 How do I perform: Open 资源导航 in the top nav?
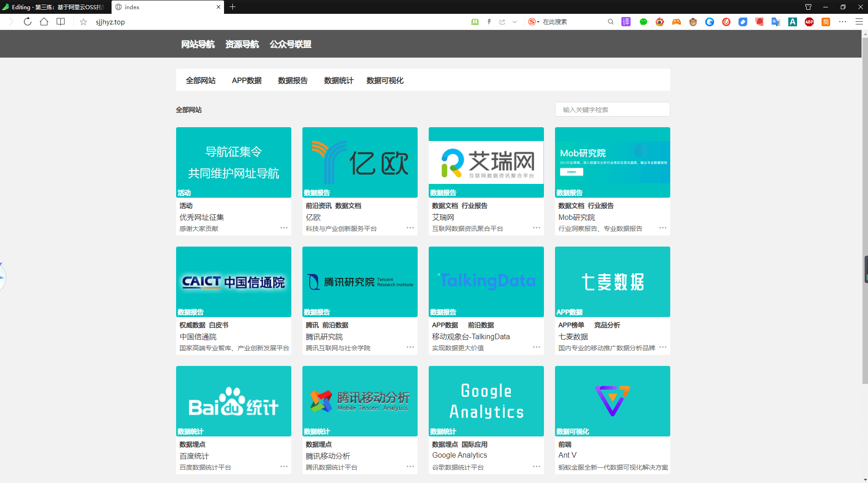click(242, 44)
